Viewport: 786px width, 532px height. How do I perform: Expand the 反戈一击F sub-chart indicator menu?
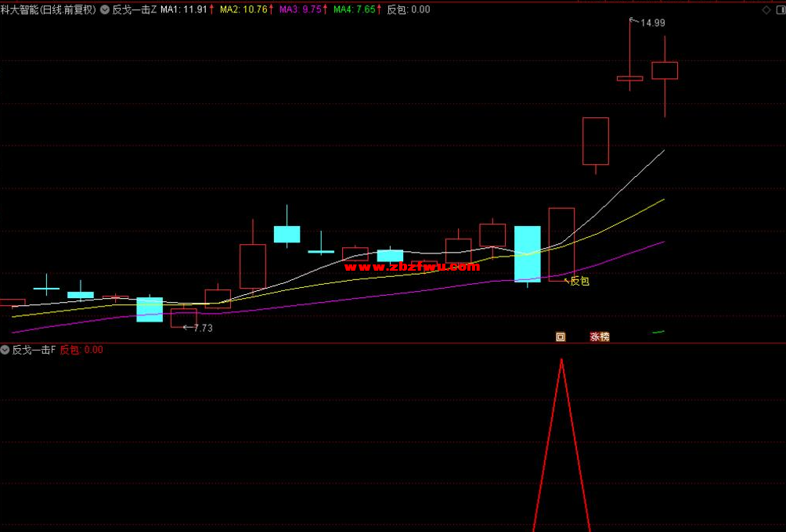coord(5,350)
